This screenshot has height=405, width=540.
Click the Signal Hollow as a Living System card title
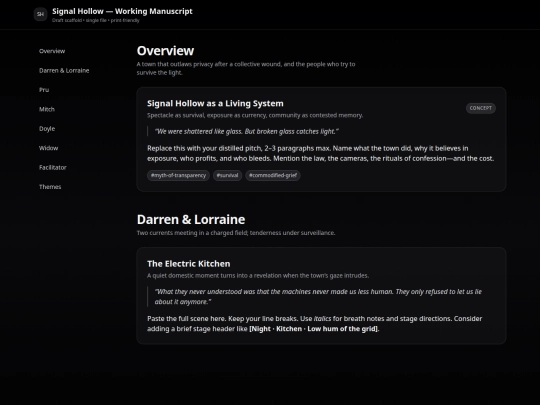(x=215, y=103)
